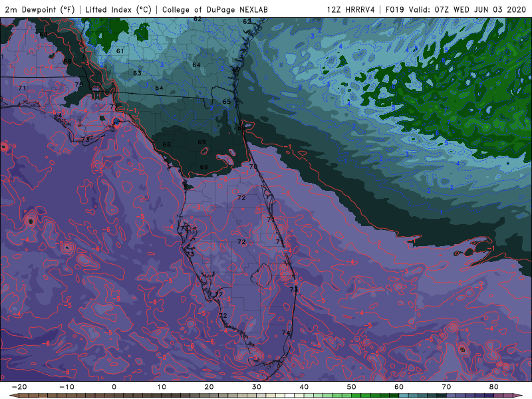
Task: Click the '0' color bar label
Action: [114, 387]
